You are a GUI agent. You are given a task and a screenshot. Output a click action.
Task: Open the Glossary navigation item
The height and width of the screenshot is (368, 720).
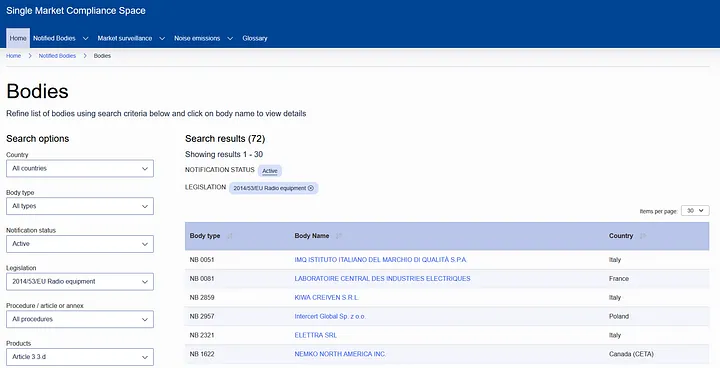[x=255, y=39]
